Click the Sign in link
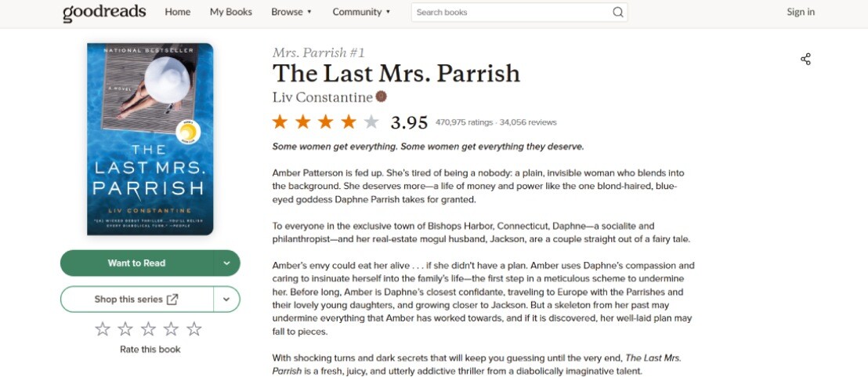The width and height of the screenshot is (868, 392). coord(801,13)
